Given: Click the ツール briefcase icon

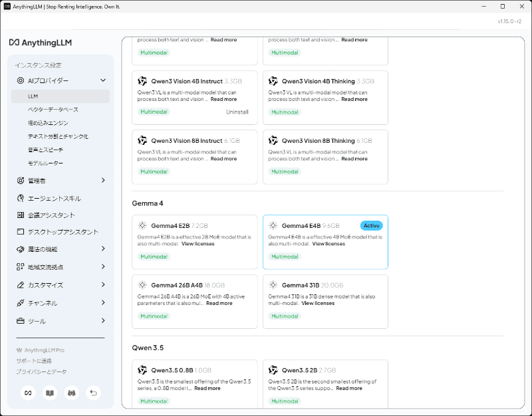Looking at the screenshot, I should pos(21,321).
